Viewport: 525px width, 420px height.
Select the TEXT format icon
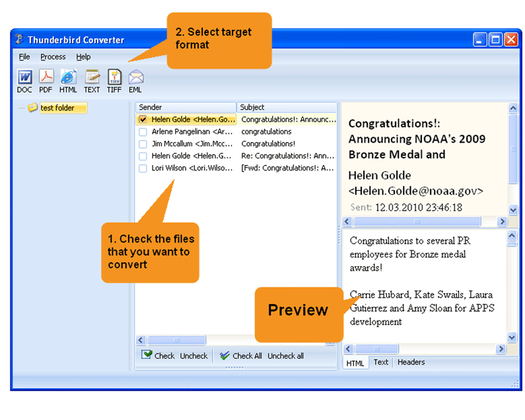pyautogui.click(x=92, y=77)
